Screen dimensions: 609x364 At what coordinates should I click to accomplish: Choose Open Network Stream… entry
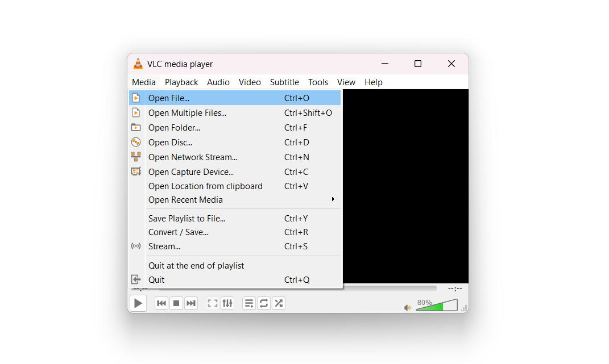(235, 157)
